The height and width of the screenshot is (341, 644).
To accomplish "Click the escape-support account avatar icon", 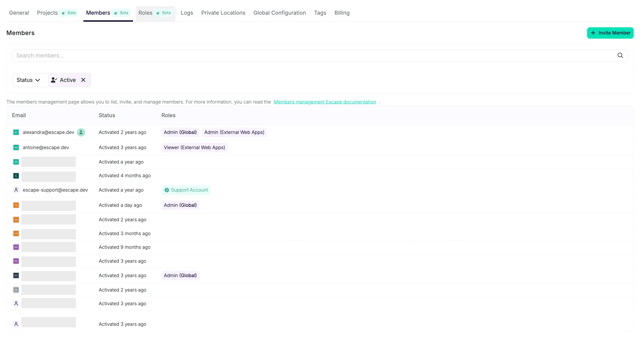I will (x=16, y=190).
